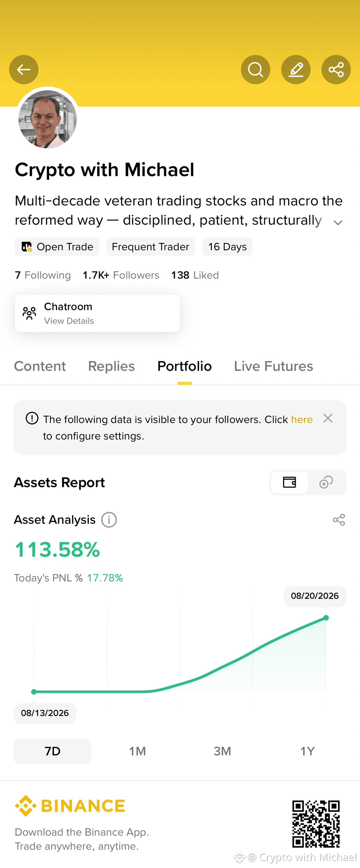Open search with magnifier icon
The image size is (360, 868).
(256, 70)
